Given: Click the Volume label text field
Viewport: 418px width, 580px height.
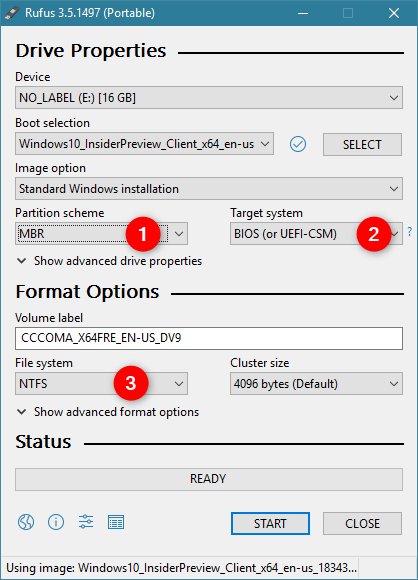Looking at the screenshot, I should (209, 338).
